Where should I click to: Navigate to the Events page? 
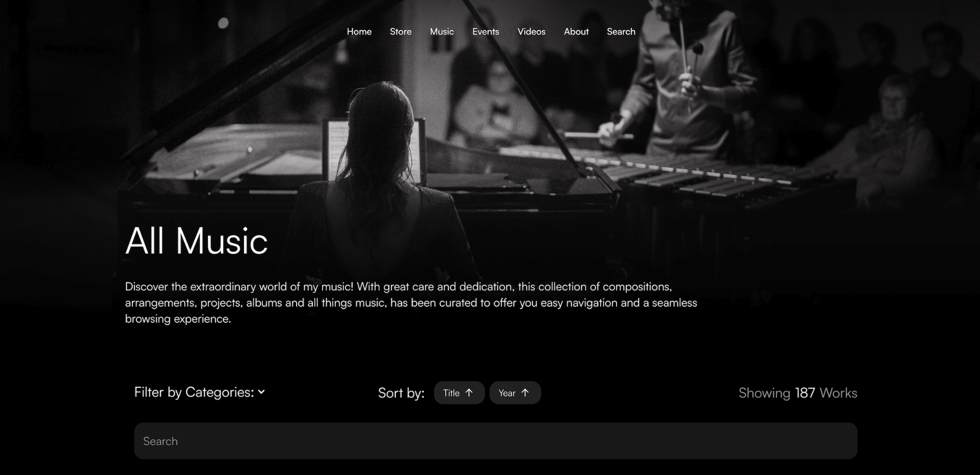pos(485,31)
